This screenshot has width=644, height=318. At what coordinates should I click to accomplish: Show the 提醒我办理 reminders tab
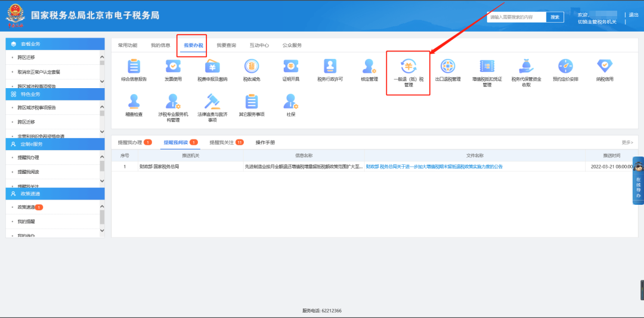pyautogui.click(x=135, y=142)
